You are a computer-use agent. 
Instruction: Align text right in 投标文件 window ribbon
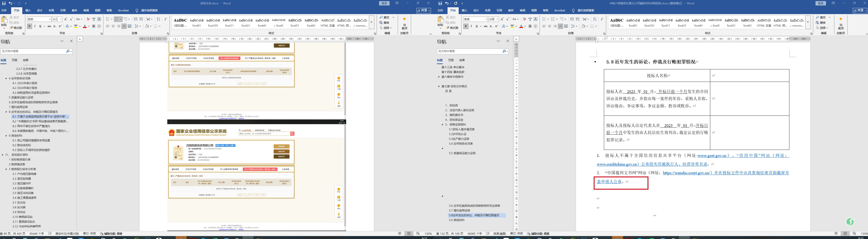coord(119,26)
